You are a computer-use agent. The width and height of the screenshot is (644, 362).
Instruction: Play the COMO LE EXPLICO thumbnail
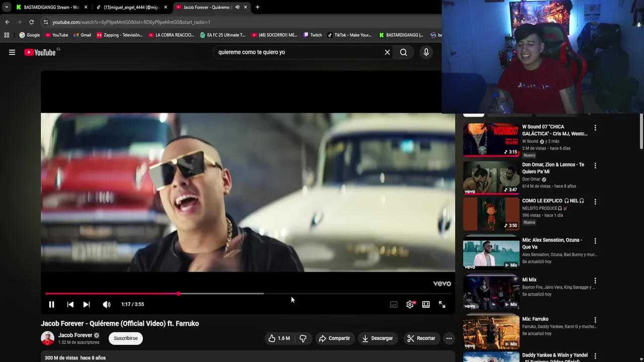491,214
